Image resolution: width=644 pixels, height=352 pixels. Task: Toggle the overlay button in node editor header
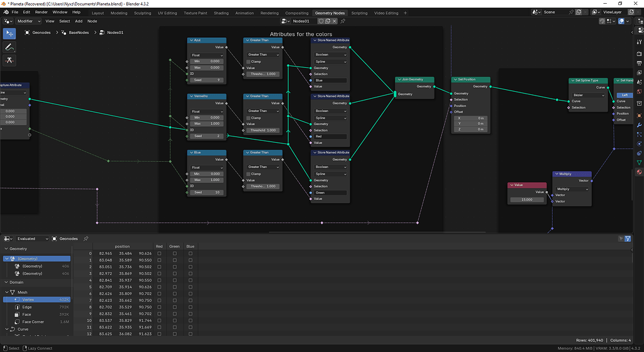[621, 21]
